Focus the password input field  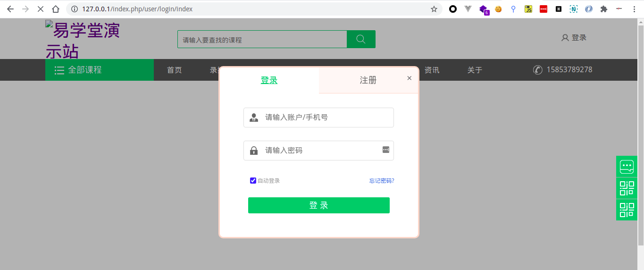point(318,151)
